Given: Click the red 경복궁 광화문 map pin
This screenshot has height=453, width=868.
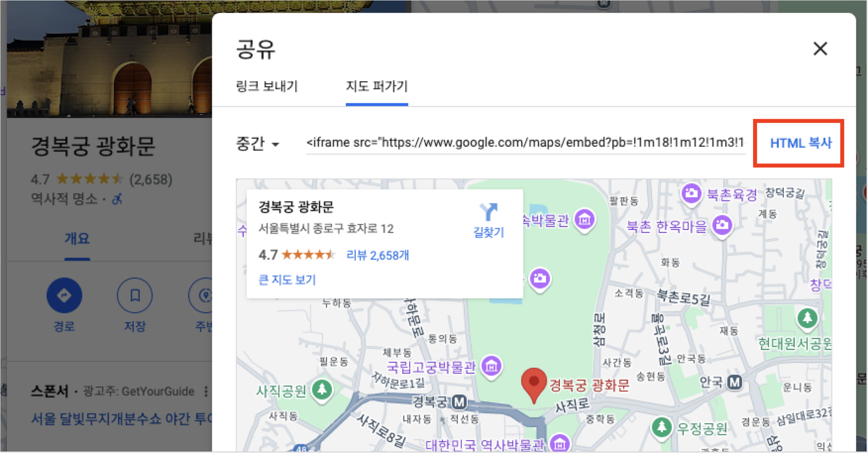Looking at the screenshot, I should coord(534,385).
